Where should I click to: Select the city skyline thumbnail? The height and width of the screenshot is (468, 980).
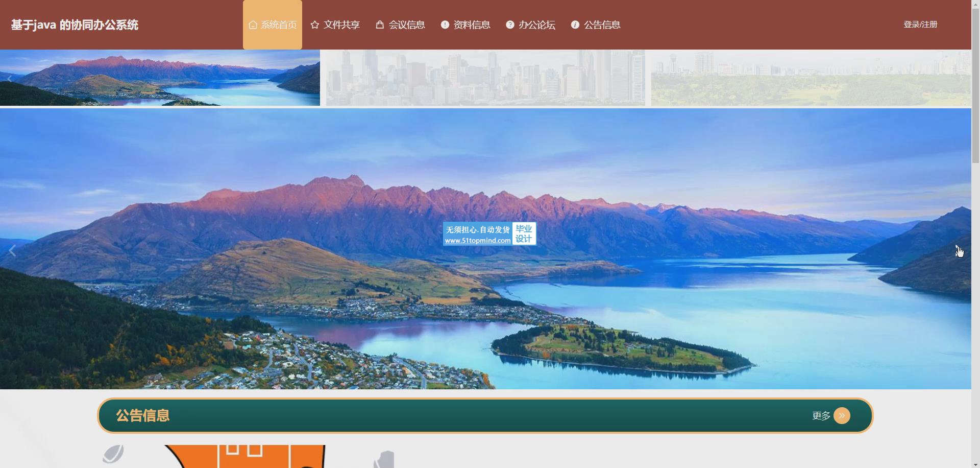(x=485, y=78)
